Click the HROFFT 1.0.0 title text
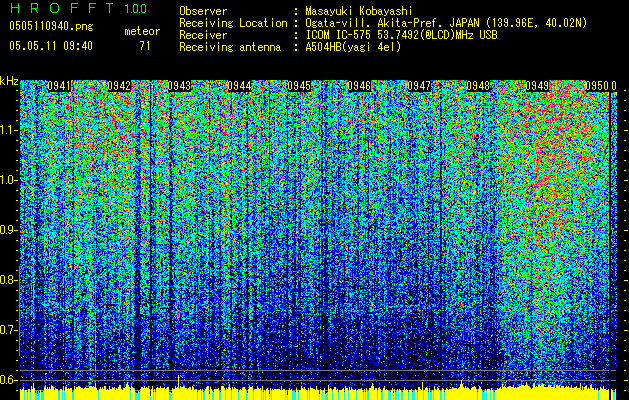 click(78, 8)
